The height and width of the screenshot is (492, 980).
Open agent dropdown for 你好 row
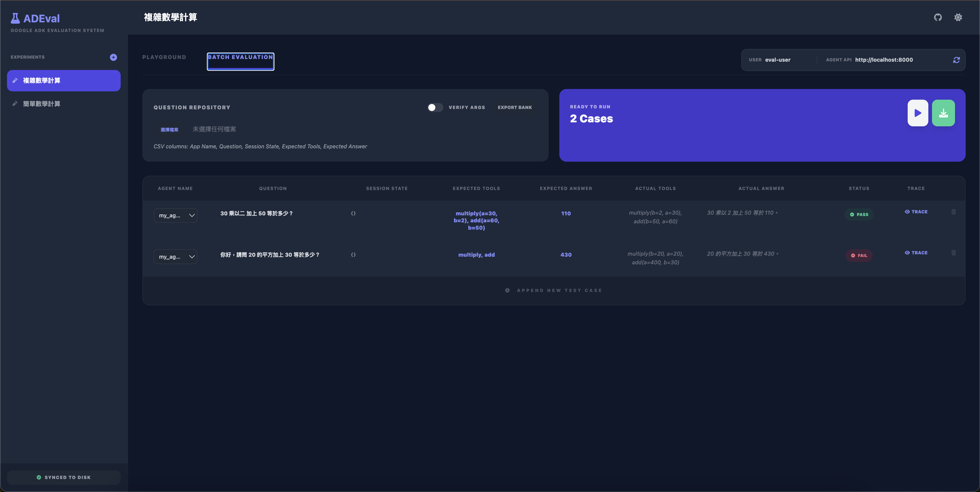tap(175, 257)
